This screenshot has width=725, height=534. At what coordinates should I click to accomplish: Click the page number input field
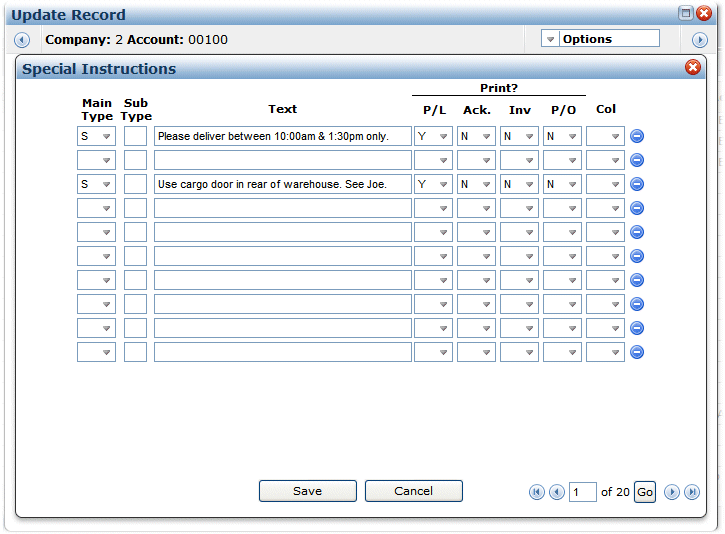click(x=582, y=492)
